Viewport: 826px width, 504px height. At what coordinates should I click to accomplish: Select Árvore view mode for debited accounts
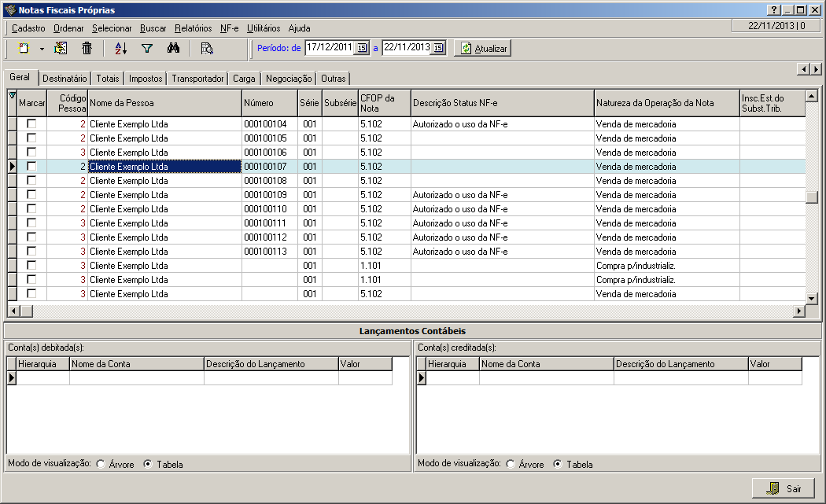tap(101, 465)
